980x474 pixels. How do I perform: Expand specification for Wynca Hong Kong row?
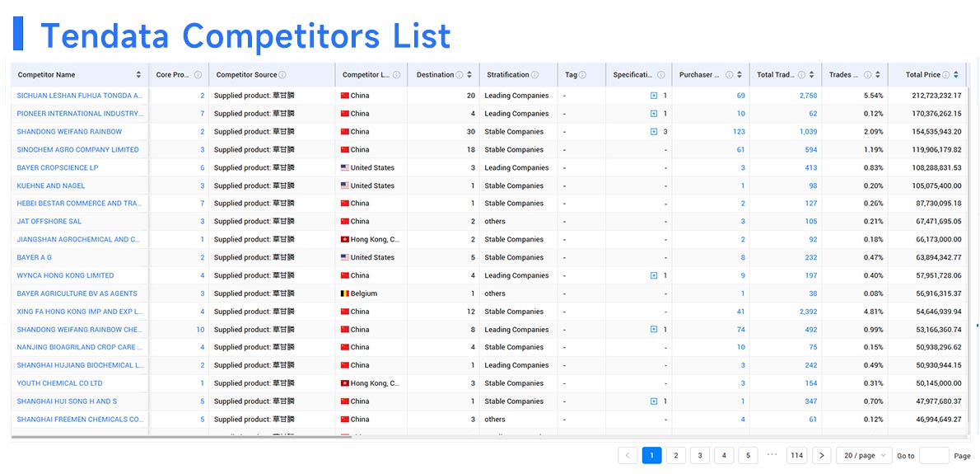(654, 275)
